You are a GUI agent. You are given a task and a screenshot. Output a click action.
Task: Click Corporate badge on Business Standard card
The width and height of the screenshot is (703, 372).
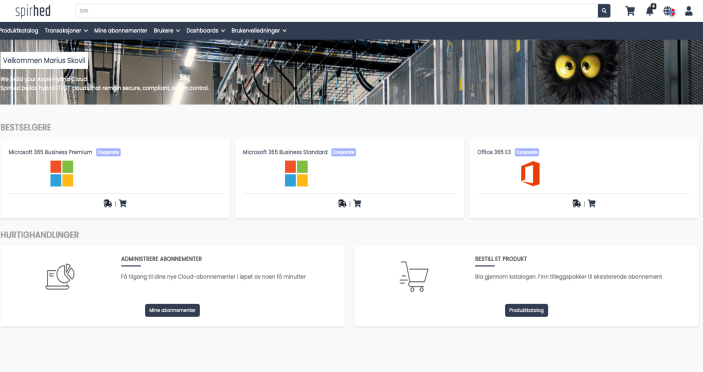[x=343, y=152]
